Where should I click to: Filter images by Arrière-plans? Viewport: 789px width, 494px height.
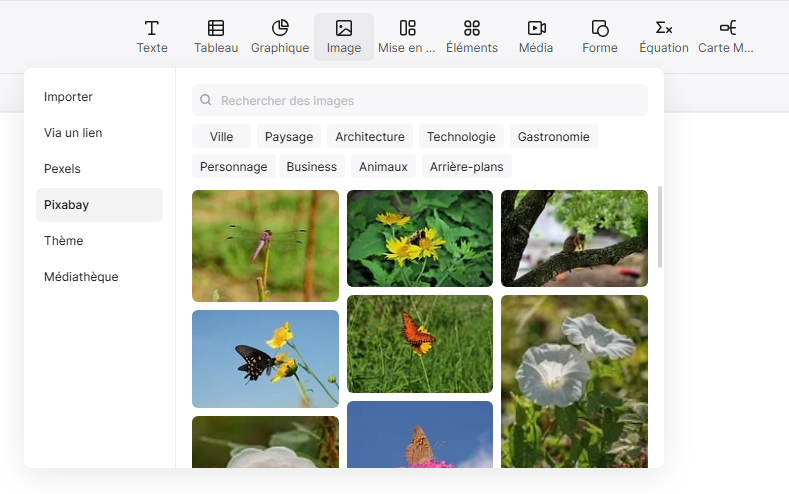(466, 167)
